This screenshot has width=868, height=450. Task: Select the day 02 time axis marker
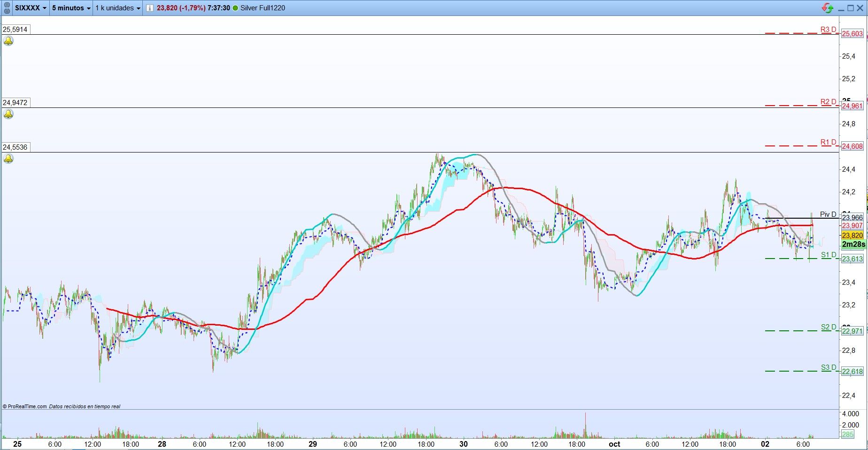click(766, 444)
